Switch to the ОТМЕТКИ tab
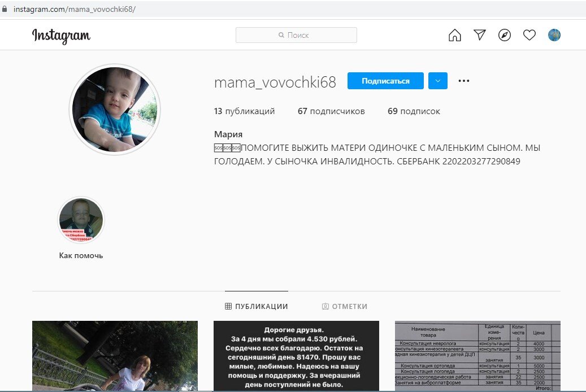Image resolution: width=586 pixels, height=392 pixels. point(345,306)
